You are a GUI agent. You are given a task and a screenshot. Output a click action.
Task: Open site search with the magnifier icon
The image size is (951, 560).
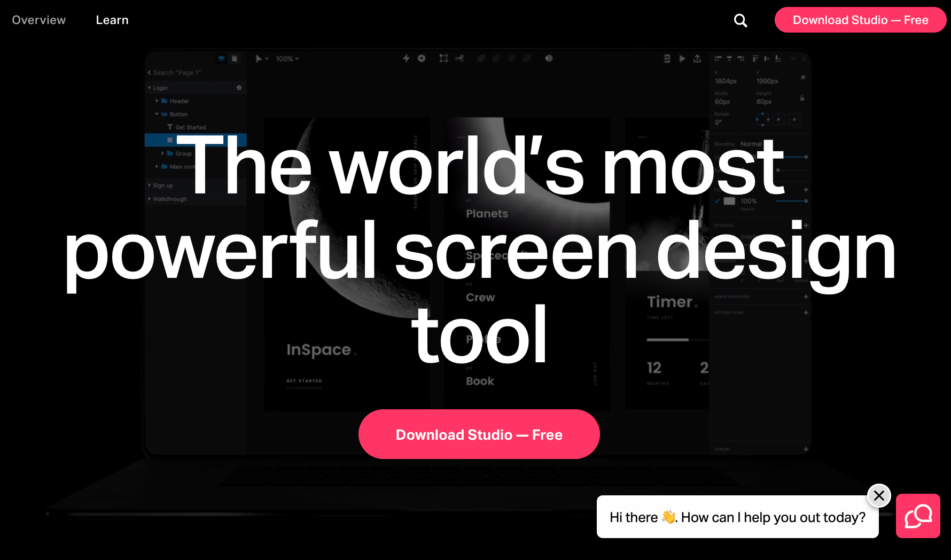[x=740, y=20]
